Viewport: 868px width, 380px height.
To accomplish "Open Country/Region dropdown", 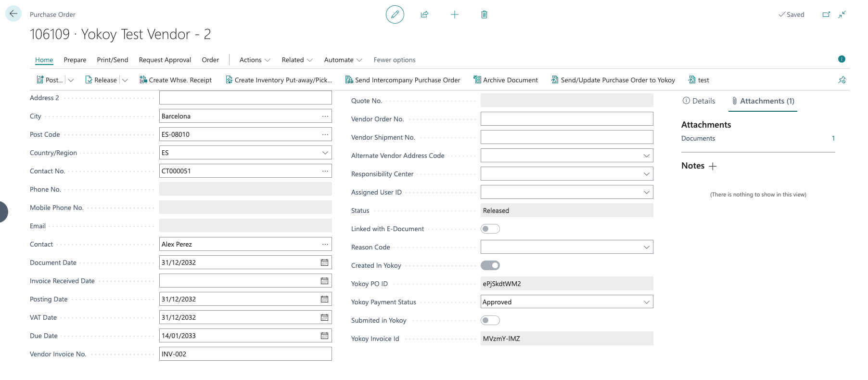I will coord(325,153).
